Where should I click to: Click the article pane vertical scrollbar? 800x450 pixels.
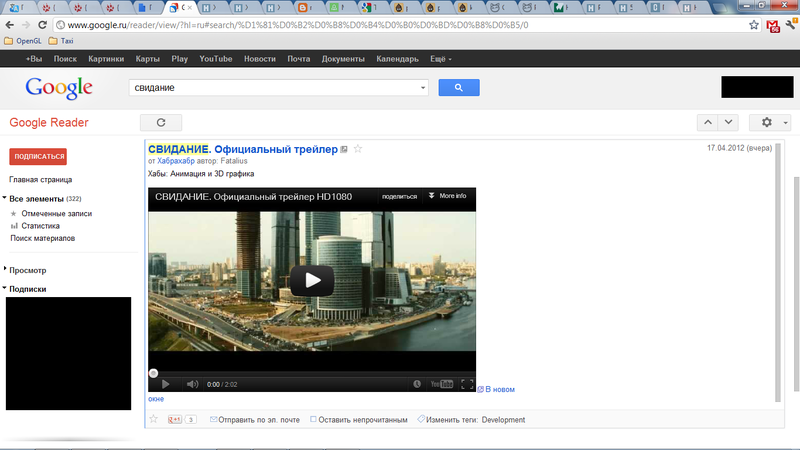click(778, 273)
